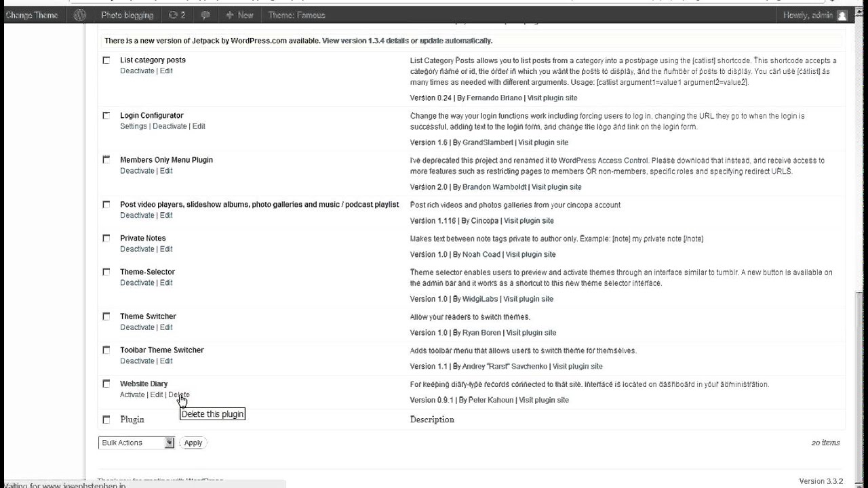Screen dimensions: 868x488
Task: Click the admin avatar icon
Action: click(842, 15)
